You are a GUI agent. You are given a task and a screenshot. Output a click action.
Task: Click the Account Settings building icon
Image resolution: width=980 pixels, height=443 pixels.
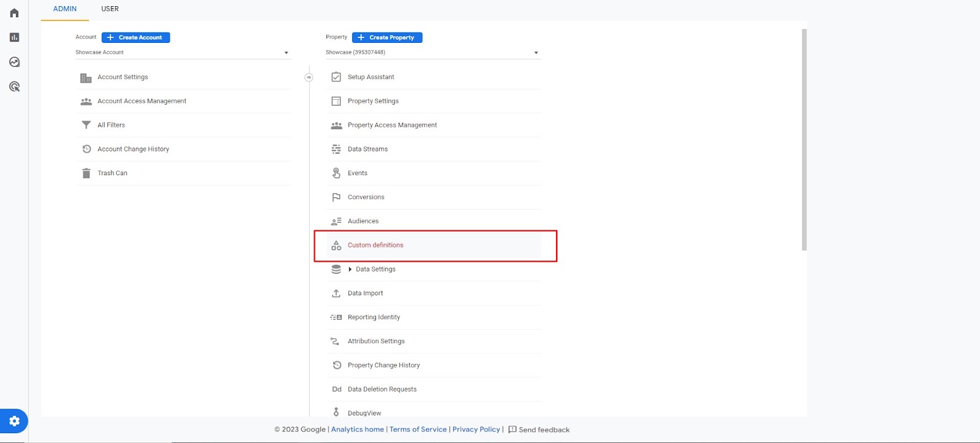coord(86,78)
